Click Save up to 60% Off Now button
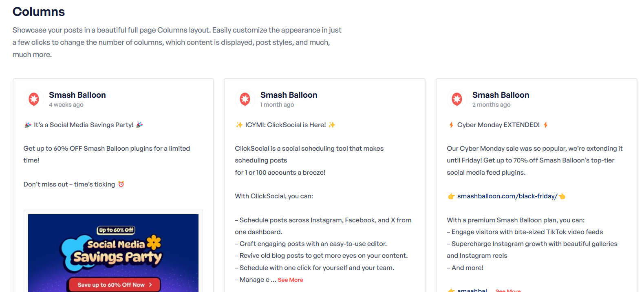This screenshot has width=644, height=292. pyautogui.click(x=114, y=285)
